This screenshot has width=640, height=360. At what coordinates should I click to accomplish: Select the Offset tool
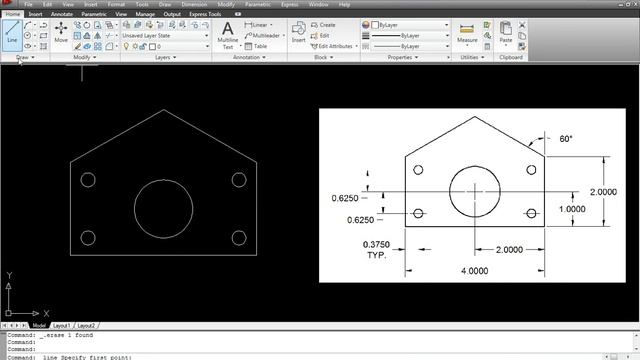coord(87,36)
